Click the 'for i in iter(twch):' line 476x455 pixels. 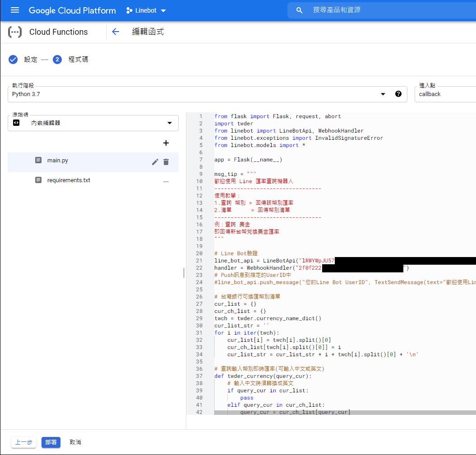(246, 333)
